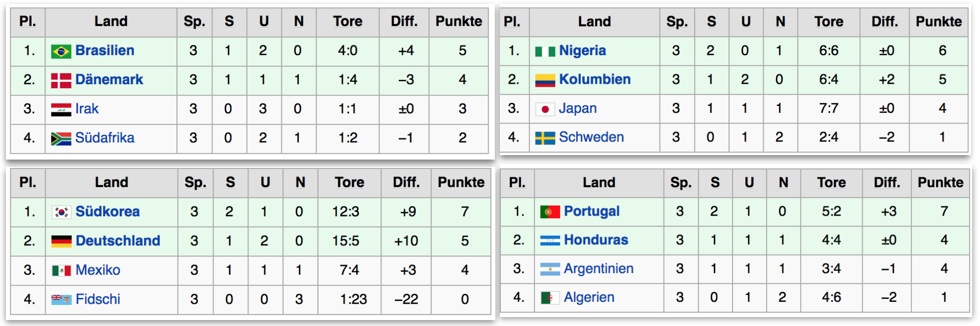Open the Irak link
The width and height of the screenshot is (980, 326).
tap(87, 109)
